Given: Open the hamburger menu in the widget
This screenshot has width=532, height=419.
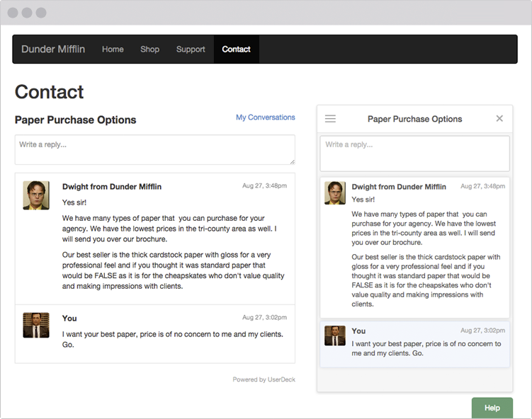Looking at the screenshot, I should click(x=330, y=119).
